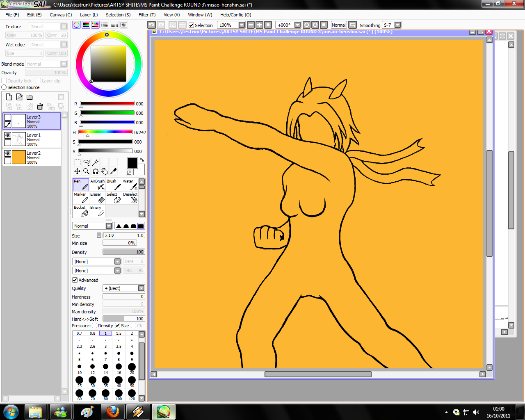Pick the zoom magnifier tool
The image size is (525, 420).
(86, 171)
